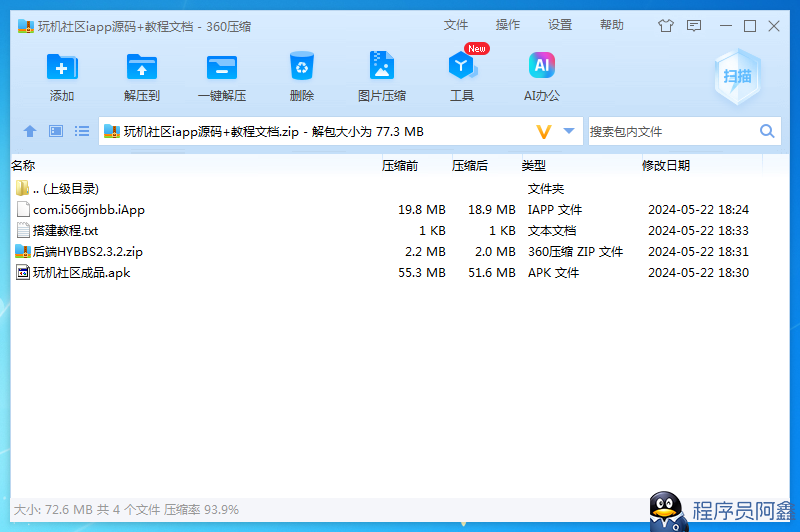Click the 360压缩 ZIP 文件 type cell
The width and height of the screenshot is (800, 532).
point(575,251)
